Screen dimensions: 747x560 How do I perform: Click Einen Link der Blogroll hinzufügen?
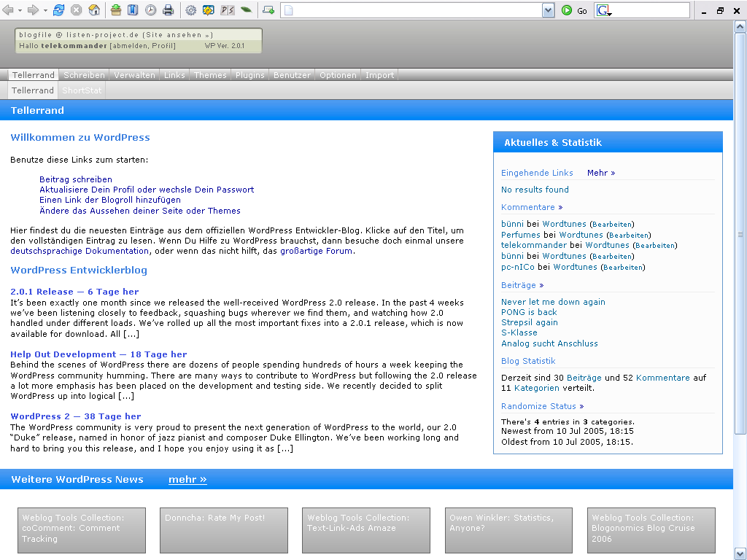[110, 200]
